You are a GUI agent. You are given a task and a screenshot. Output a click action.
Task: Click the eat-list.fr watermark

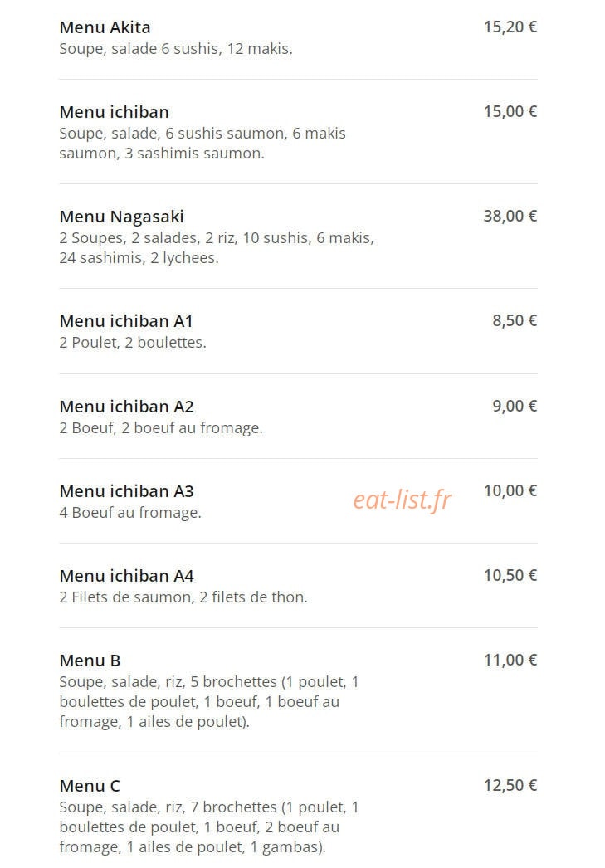pos(403,500)
